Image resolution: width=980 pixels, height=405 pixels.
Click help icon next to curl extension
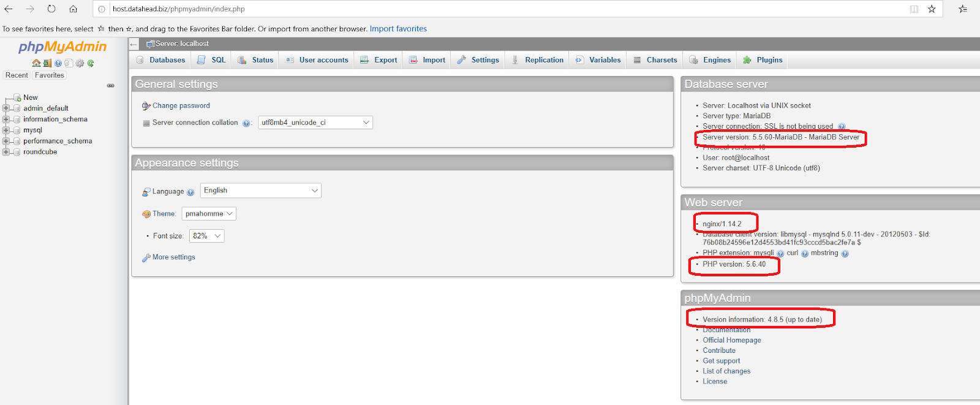[805, 254]
